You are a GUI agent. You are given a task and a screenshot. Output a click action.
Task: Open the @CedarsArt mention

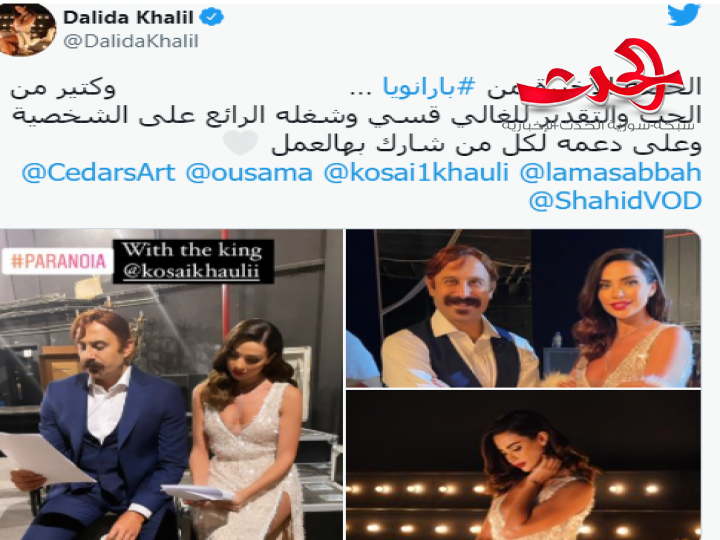pos(98,173)
